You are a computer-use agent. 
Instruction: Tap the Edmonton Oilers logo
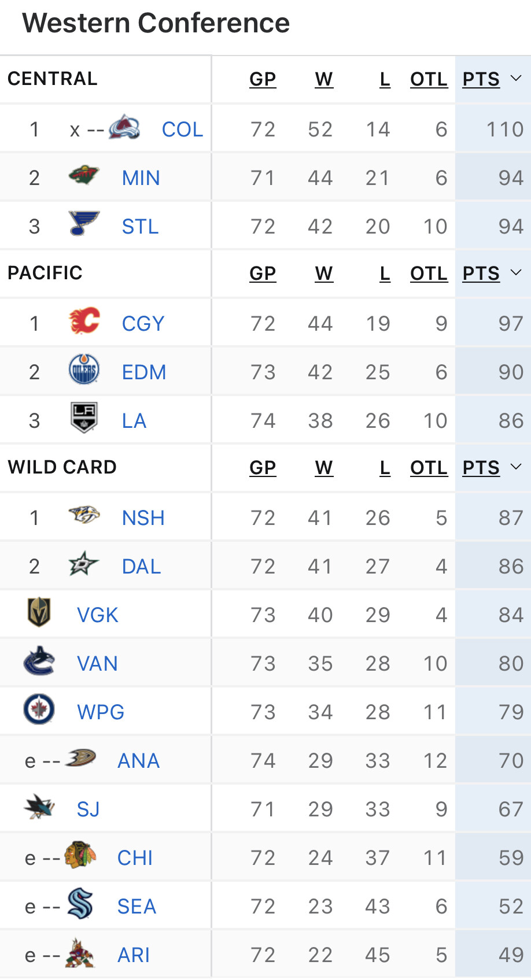click(x=84, y=371)
